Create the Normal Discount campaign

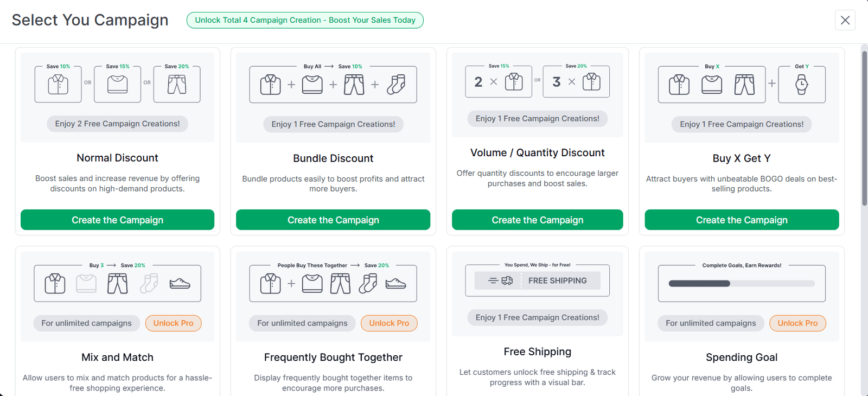pyautogui.click(x=117, y=220)
